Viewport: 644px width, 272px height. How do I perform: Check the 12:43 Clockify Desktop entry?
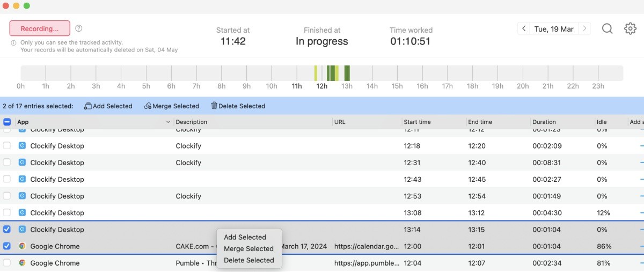[x=7, y=179]
